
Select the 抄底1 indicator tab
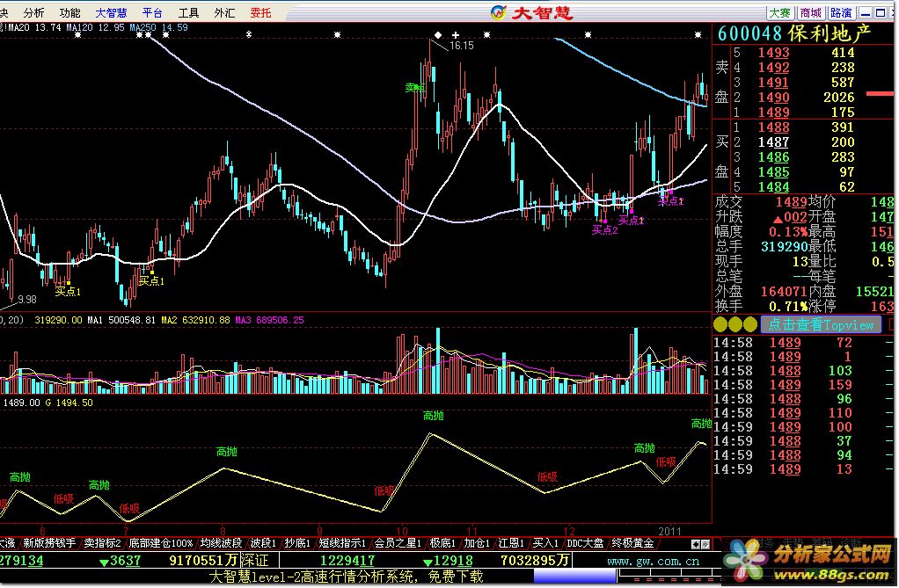click(x=297, y=542)
